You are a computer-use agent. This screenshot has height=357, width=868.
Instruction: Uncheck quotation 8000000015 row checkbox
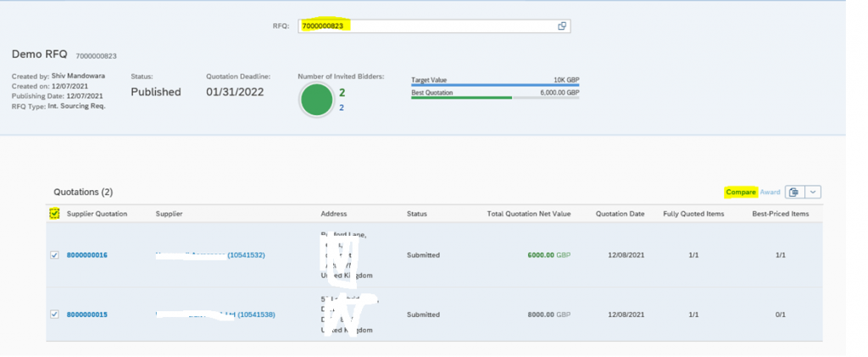[54, 315]
